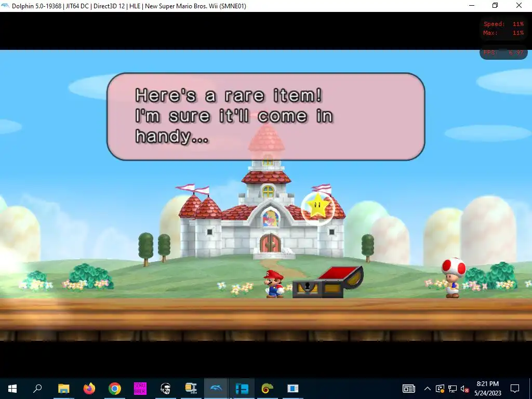
Task: Close the Dolphin emulator window
Action: [519, 5]
